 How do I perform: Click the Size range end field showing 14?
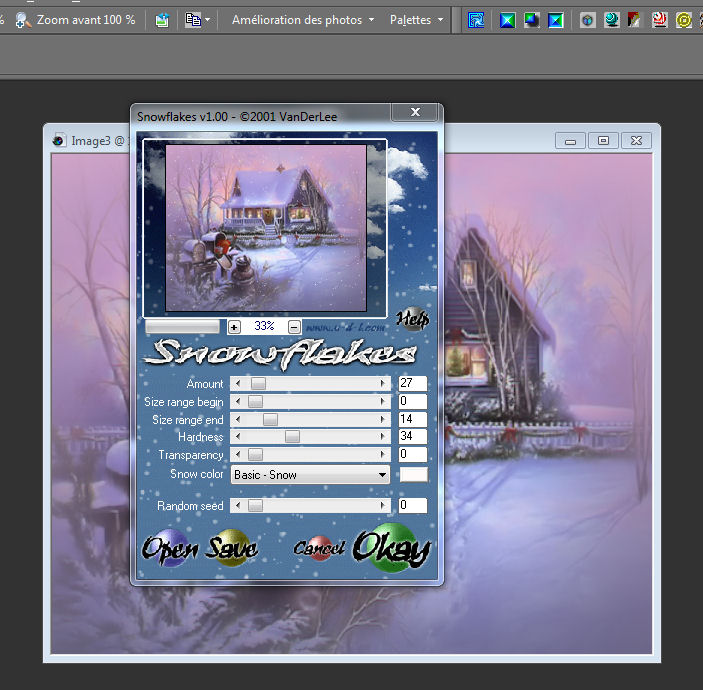click(x=412, y=419)
